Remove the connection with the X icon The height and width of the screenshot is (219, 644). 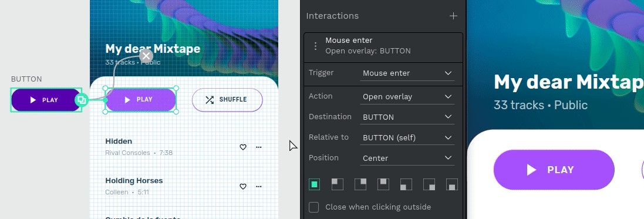click(146, 55)
